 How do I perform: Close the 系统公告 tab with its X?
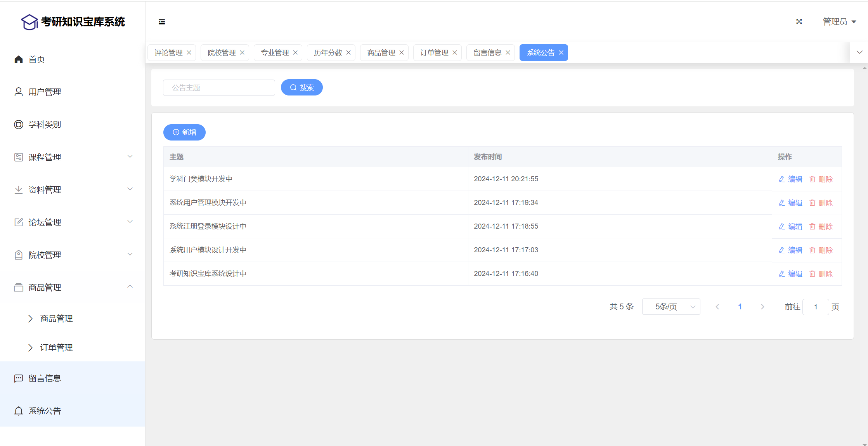561,53
